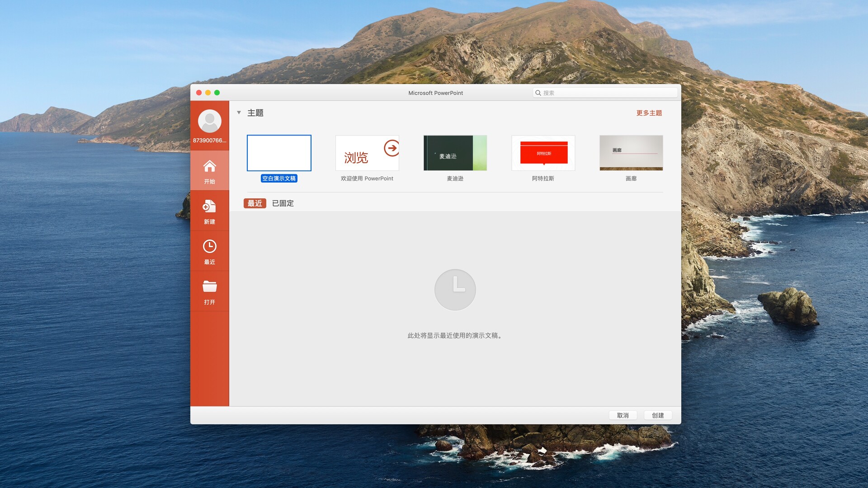Select the 麦迪逊 (Madison) theme thumbnail
868x488 pixels.
(455, 153)
